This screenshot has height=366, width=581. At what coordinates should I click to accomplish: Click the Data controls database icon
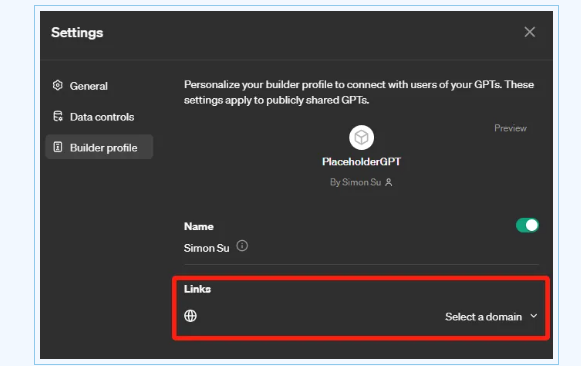pos(58,116)
